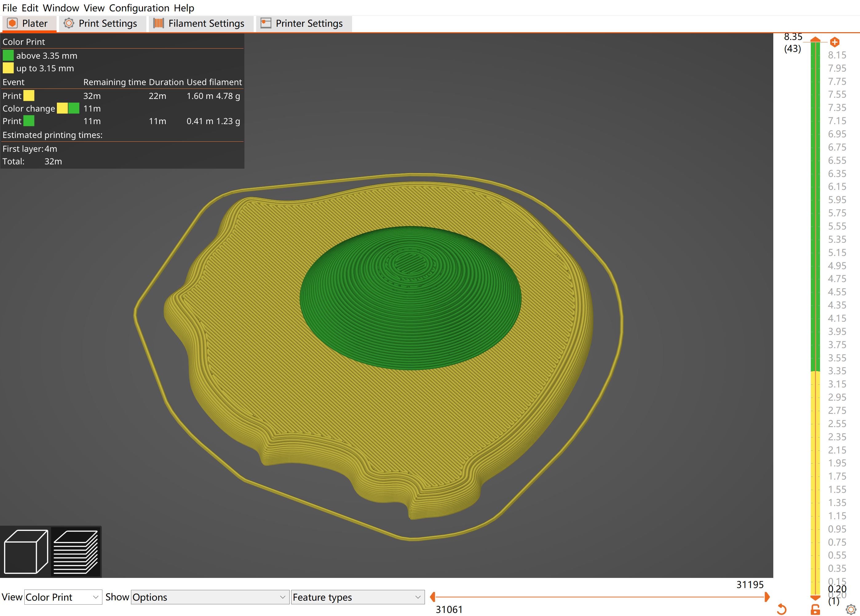Click the green 'above 3.35 mm' legend swatch
Screen dimensions: 860x616
8,56
